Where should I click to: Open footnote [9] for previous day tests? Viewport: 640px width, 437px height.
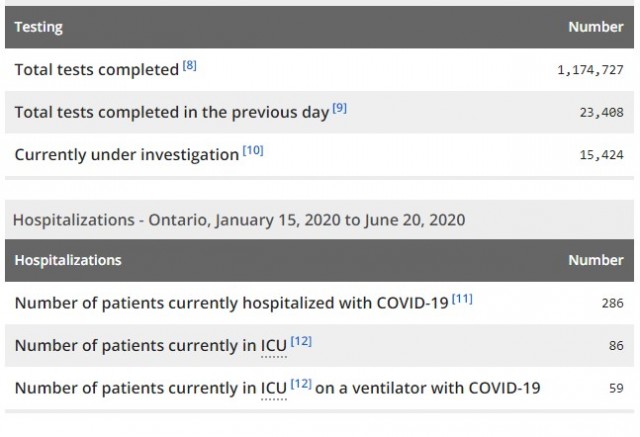pos(340,108)
